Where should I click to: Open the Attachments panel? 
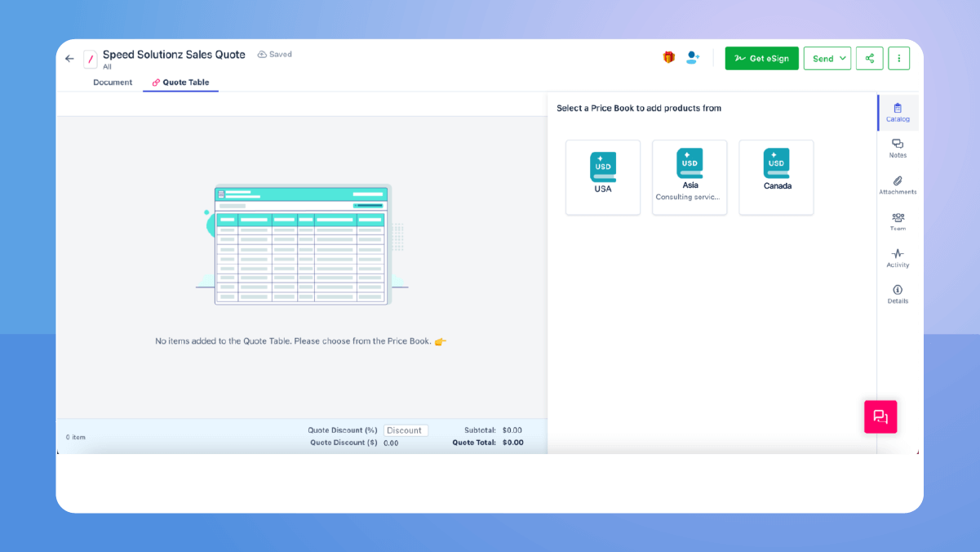[898, 185]
